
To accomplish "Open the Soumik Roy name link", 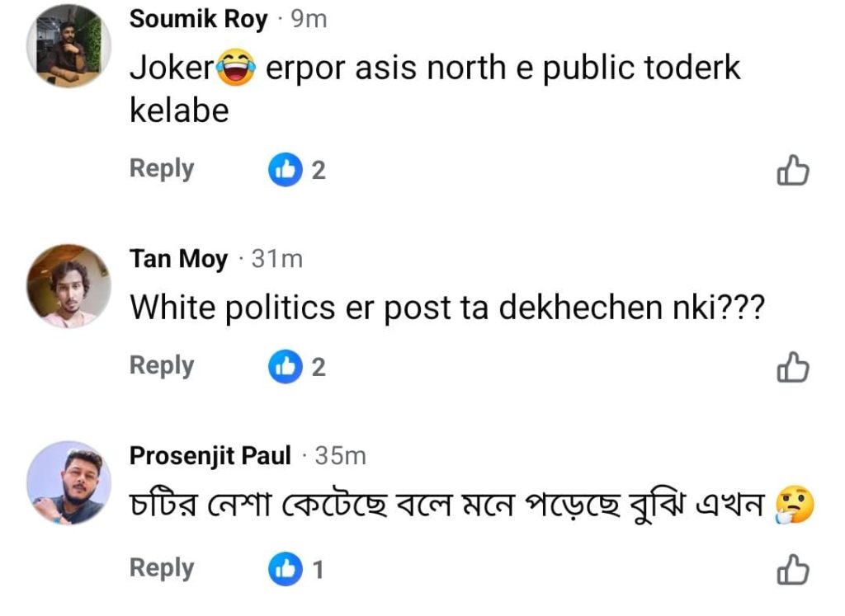I will 198,20.
